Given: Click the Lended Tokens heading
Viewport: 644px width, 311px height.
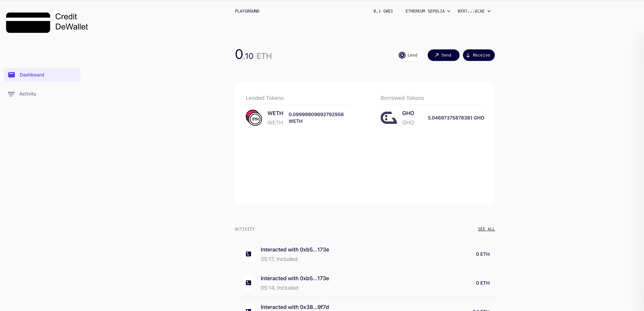Looking at the screenshot, I should (265, 98).
